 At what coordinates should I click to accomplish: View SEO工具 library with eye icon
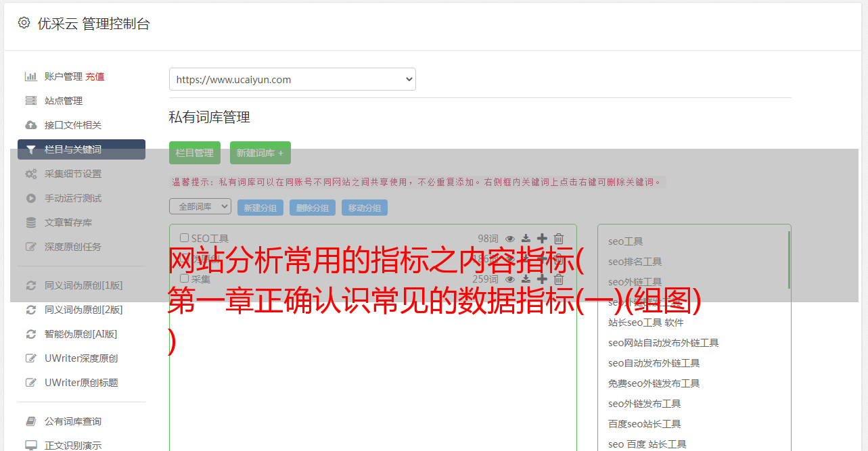tap(510, 239)
